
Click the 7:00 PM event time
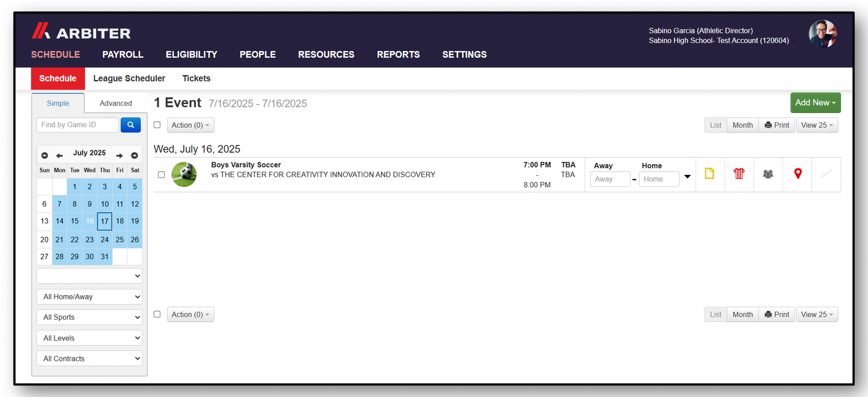537,165
